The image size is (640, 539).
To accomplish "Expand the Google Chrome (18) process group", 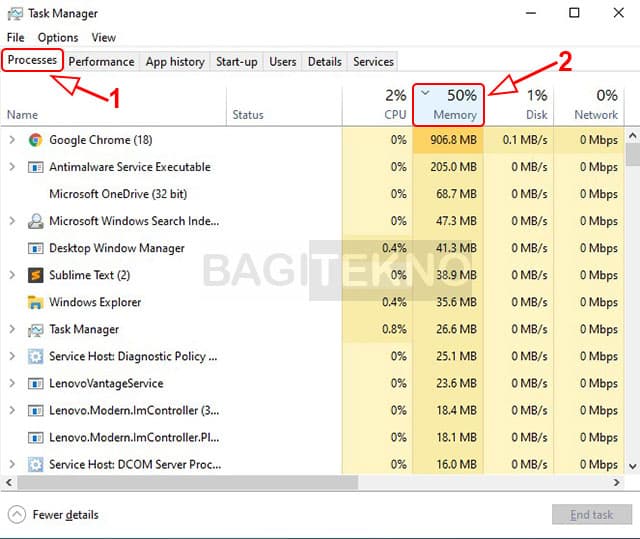I will [x=12, y=140].
